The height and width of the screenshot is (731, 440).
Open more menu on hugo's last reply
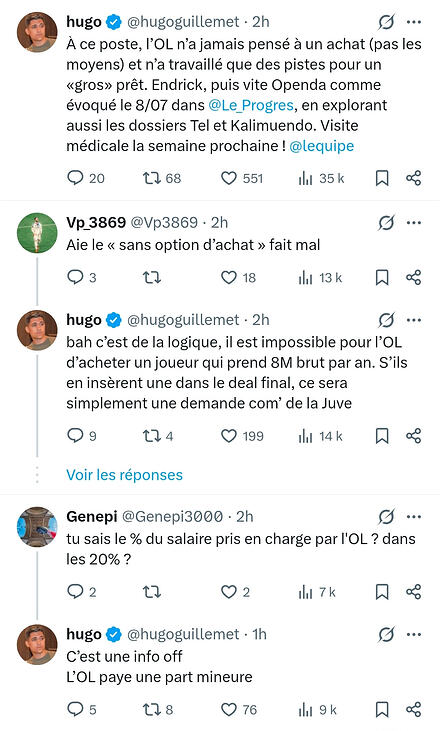414,634
